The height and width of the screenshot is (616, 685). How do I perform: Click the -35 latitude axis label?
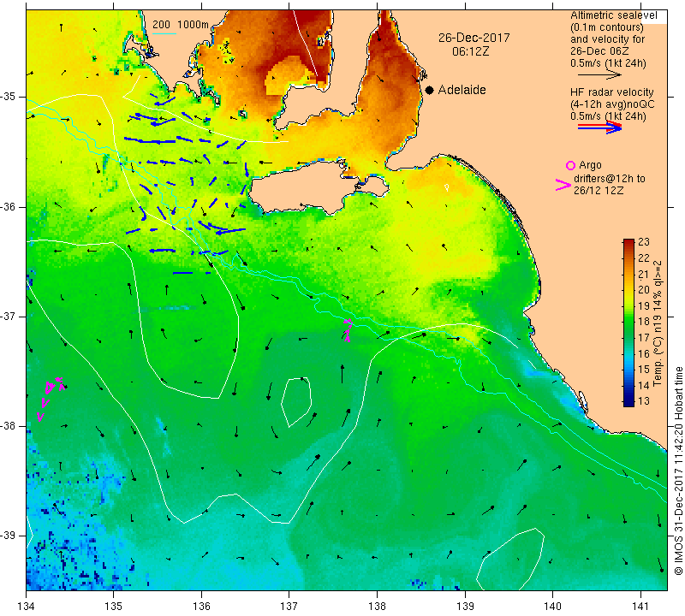(x=8, y=97)
